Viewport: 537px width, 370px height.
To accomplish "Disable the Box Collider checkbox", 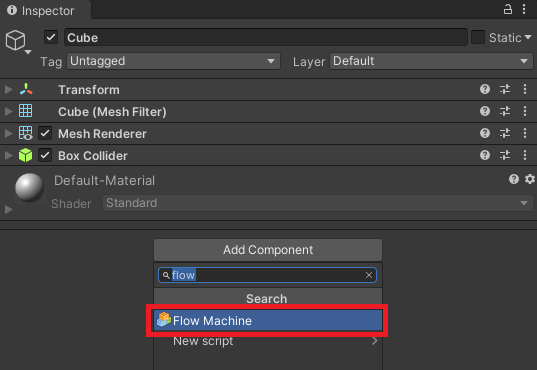I will pos(45,155).
